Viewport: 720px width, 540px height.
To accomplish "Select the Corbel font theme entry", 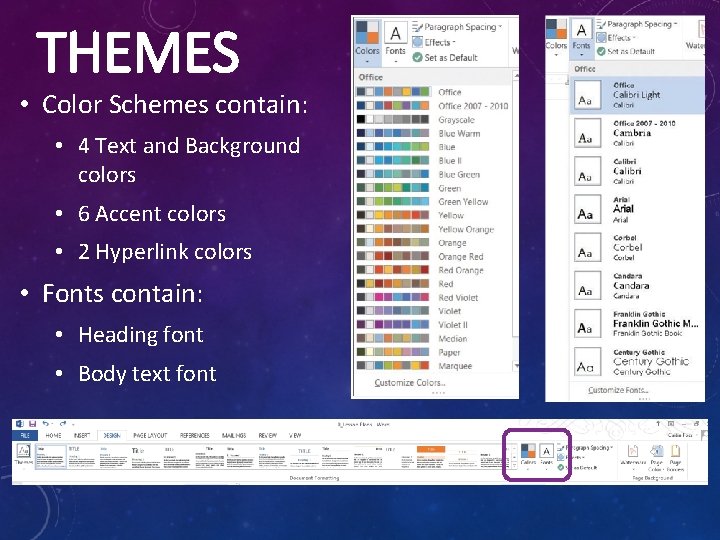I will click(637, 248).
